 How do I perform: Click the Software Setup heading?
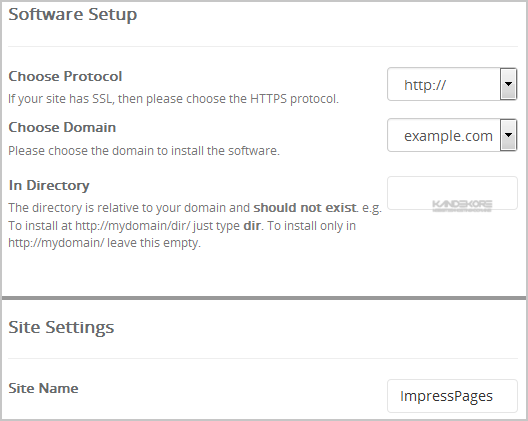[73, 14]
